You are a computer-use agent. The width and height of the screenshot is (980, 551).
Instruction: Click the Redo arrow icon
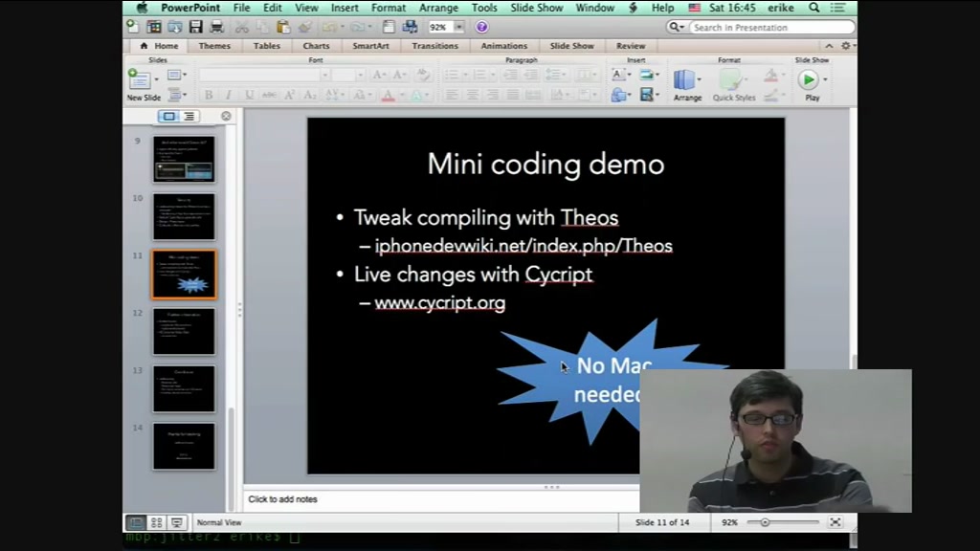pyautogui.click(x=357, y=27)
